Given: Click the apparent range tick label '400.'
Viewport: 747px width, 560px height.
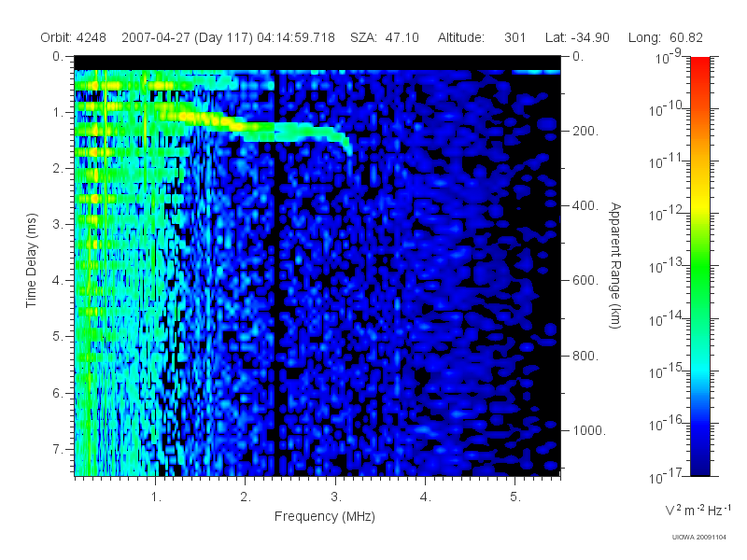Looking at the screenshot, I should pyautogui.click(x=585, y=205).
